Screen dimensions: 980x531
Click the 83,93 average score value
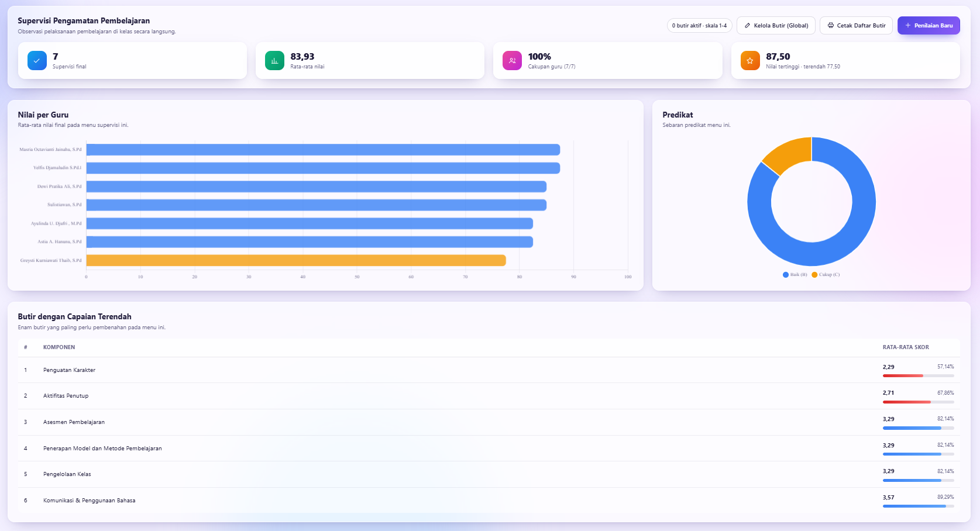pyautogui.click(x=302, y=57)
